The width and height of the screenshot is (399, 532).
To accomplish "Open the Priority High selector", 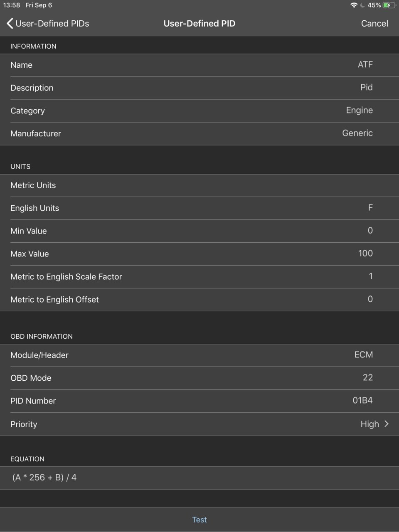I will coord(199,424).
